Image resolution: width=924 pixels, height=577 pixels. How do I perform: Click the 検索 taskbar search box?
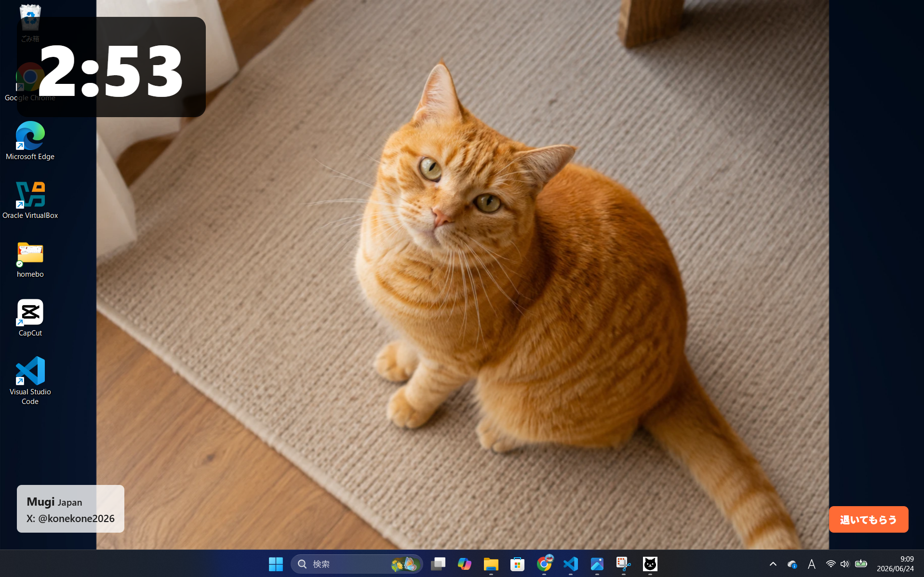pos(357,564)
